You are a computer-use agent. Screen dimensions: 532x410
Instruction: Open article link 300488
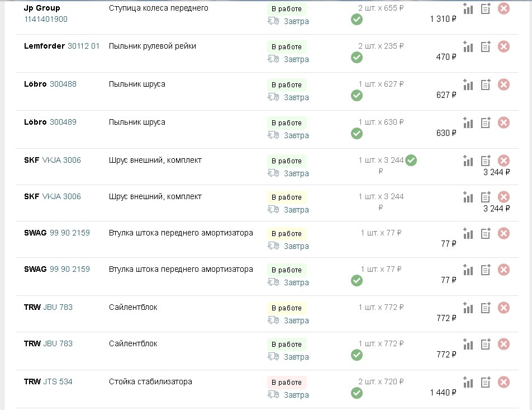pos(63,84)
